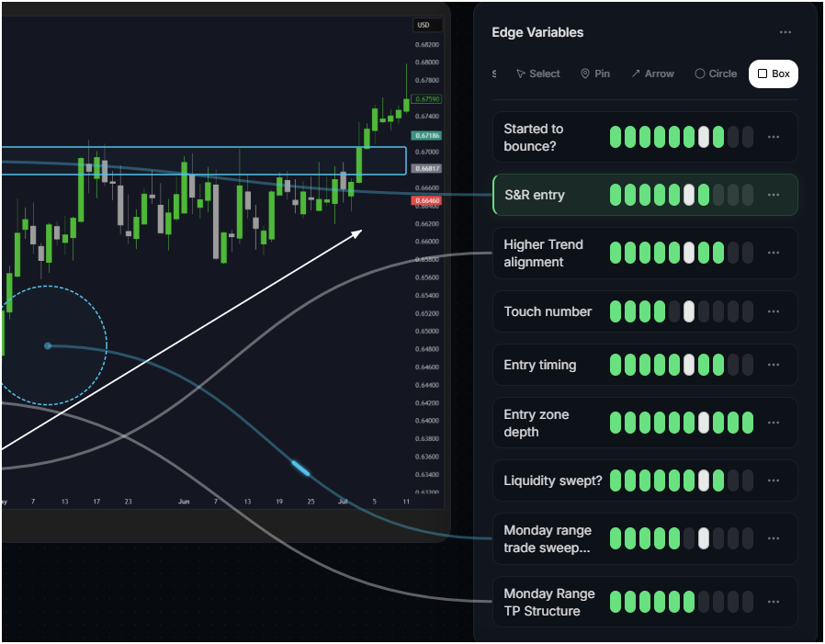Click the Jun label on time axis

(184, 502)
